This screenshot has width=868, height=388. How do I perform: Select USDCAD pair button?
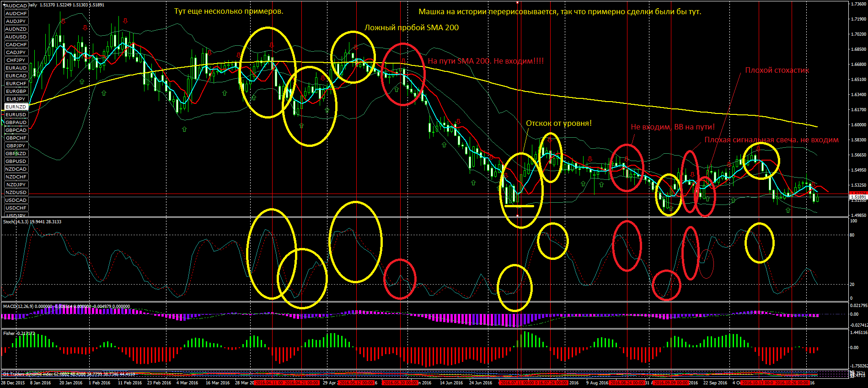tap(16, 200)
